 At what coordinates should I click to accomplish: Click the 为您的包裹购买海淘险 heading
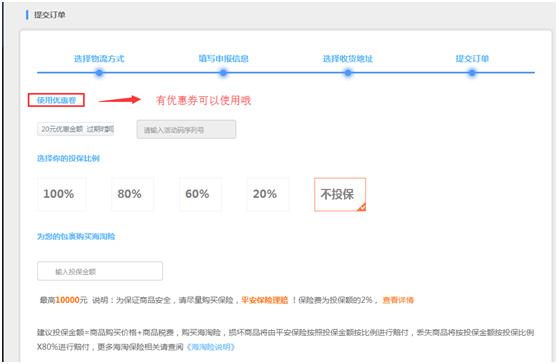76,237
